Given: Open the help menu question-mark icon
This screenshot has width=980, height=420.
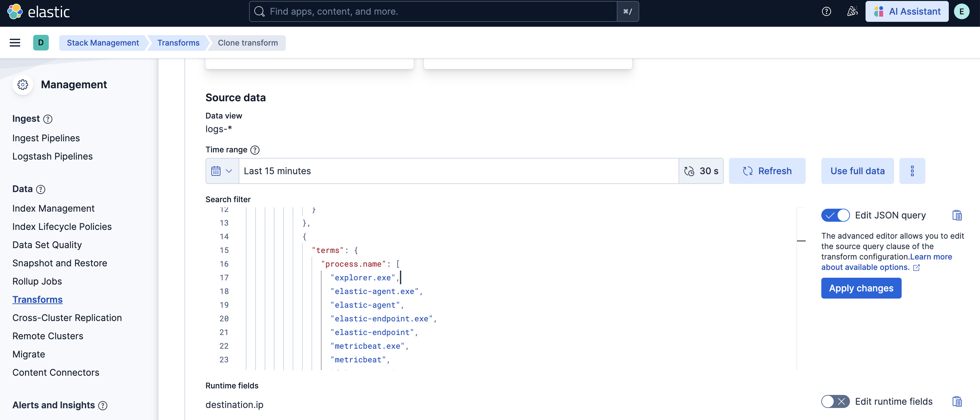Looking at the screenshot, I should (826, 11).
